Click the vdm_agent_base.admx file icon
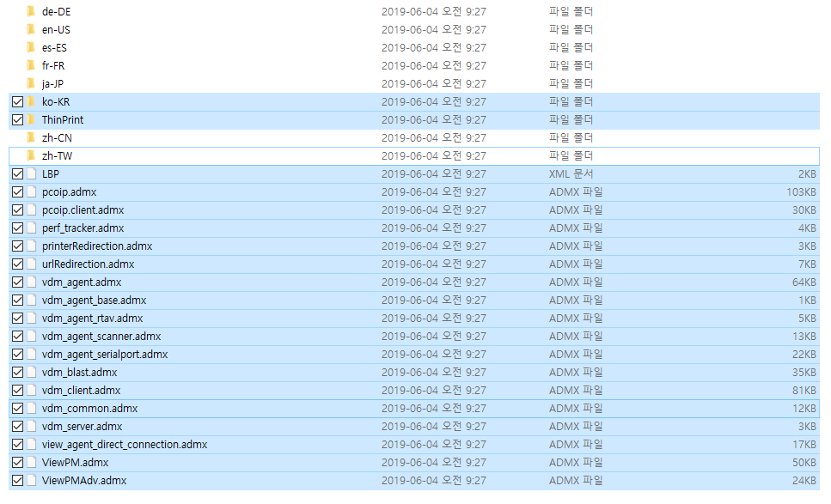The height and width of the screenshot is (504, 831). pyautogui.click(x=32, y=300)
